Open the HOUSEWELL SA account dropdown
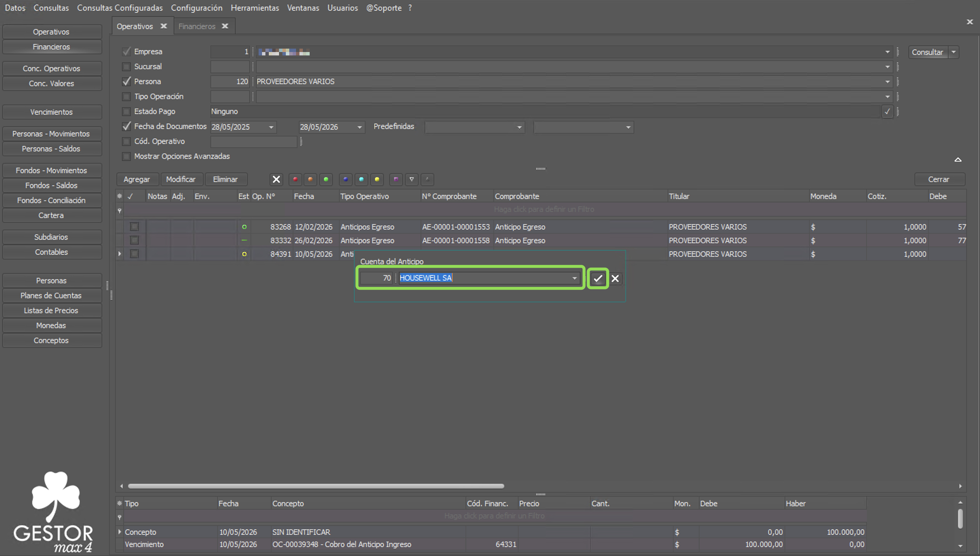The height and width of the screenshot is (556, 980). [x=574, y=278]
